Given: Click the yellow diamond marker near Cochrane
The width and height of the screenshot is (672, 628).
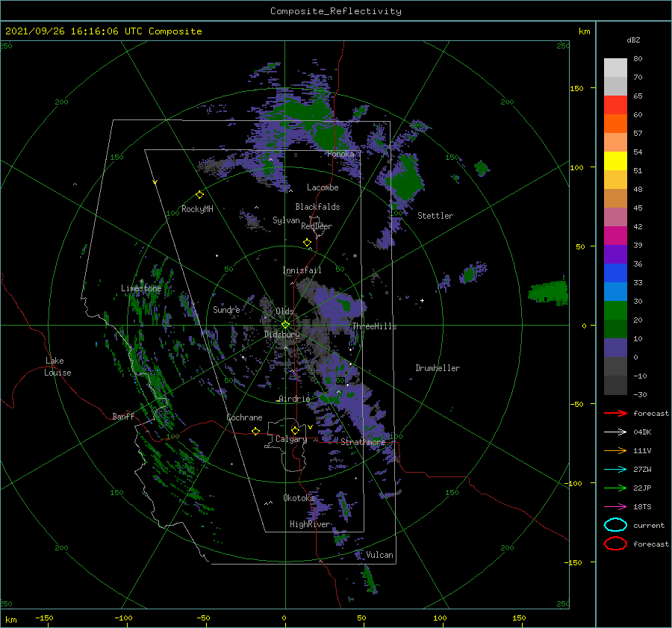Looking at the screenshot, I should [256, 431].
